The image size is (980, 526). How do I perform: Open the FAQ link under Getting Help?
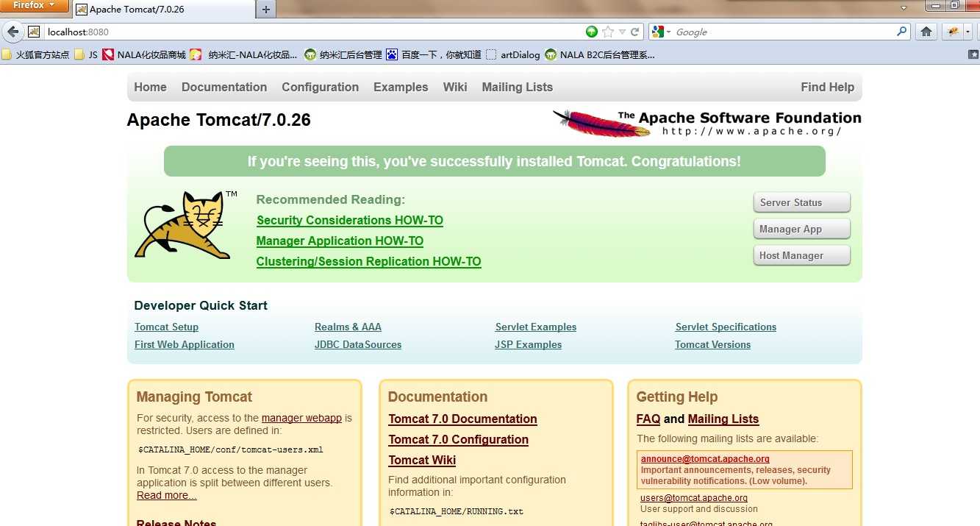click(x=648, y=419)
